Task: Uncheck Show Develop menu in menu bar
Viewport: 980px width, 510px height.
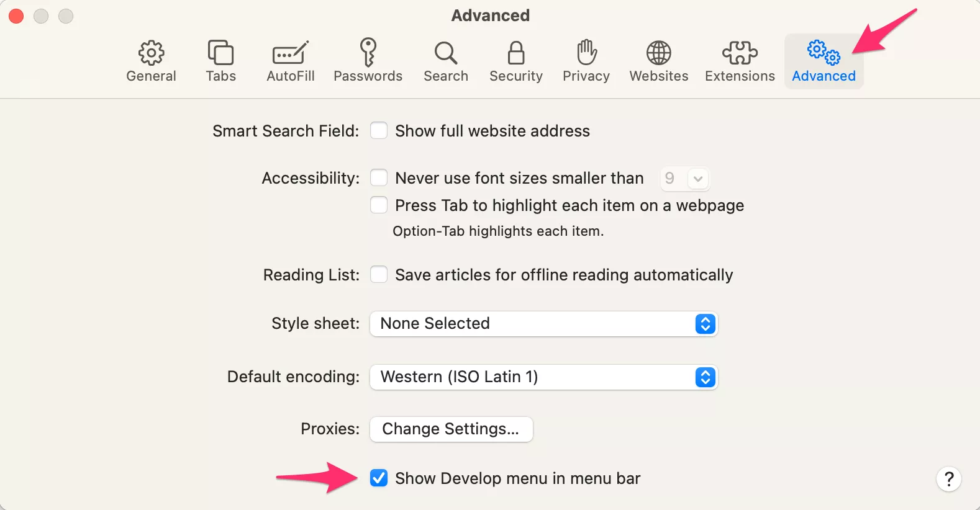Action: 379,478
